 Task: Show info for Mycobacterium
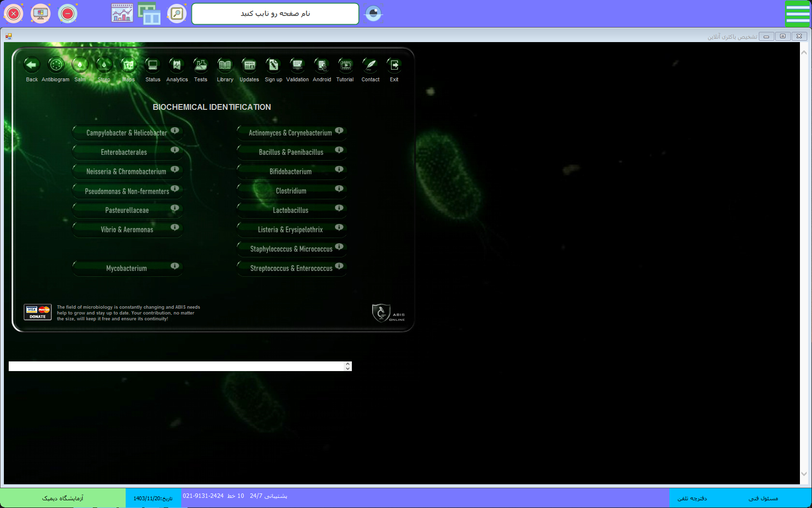point(175,266)
